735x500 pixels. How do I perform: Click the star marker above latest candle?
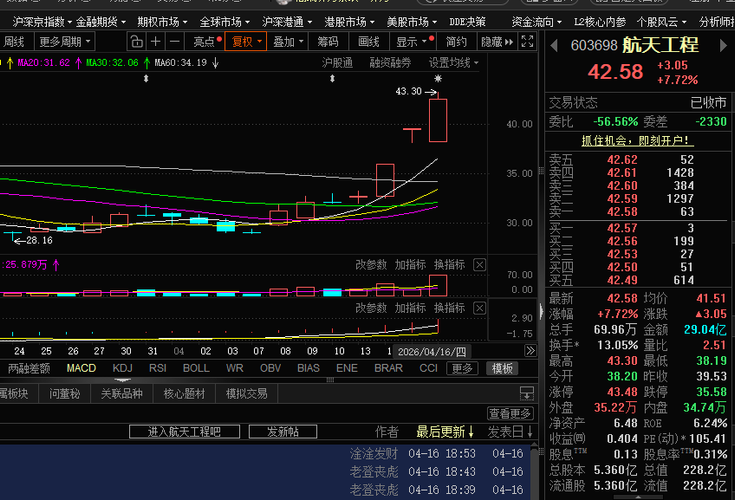tap(438, 79)
